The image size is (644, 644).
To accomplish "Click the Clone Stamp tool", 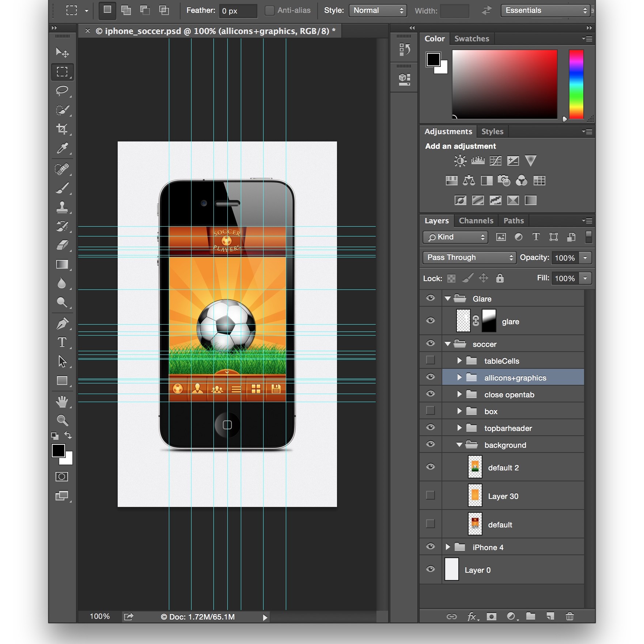I will pos(62,207).
